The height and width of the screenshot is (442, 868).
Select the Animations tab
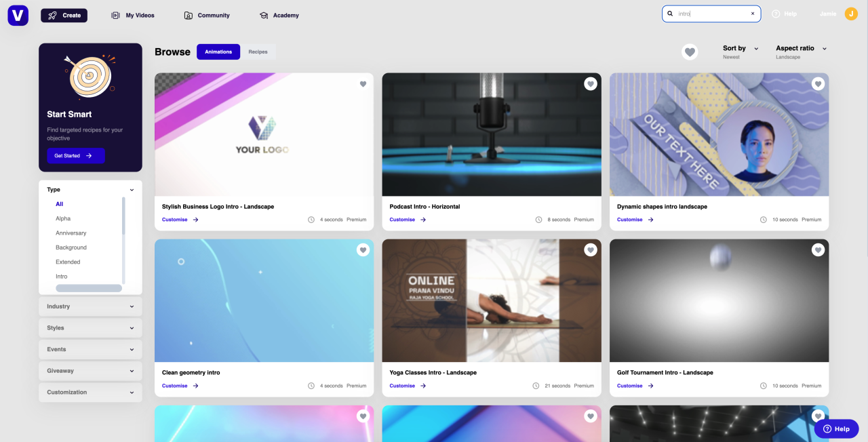218,52
